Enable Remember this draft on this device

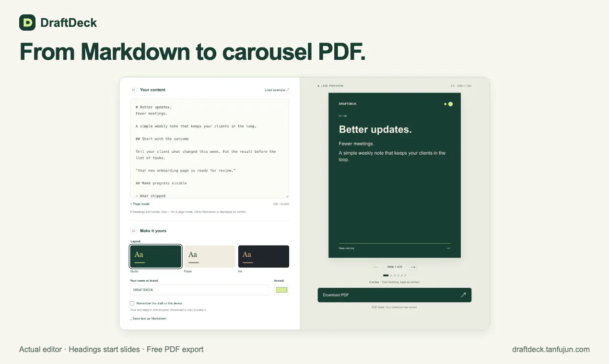(x=132, y=303)
